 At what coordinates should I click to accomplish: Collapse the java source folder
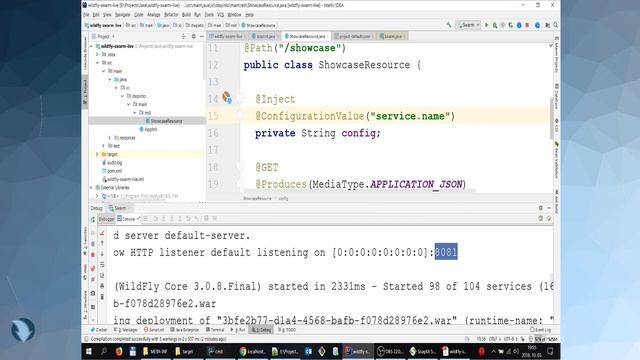click(x=110, y=80)
